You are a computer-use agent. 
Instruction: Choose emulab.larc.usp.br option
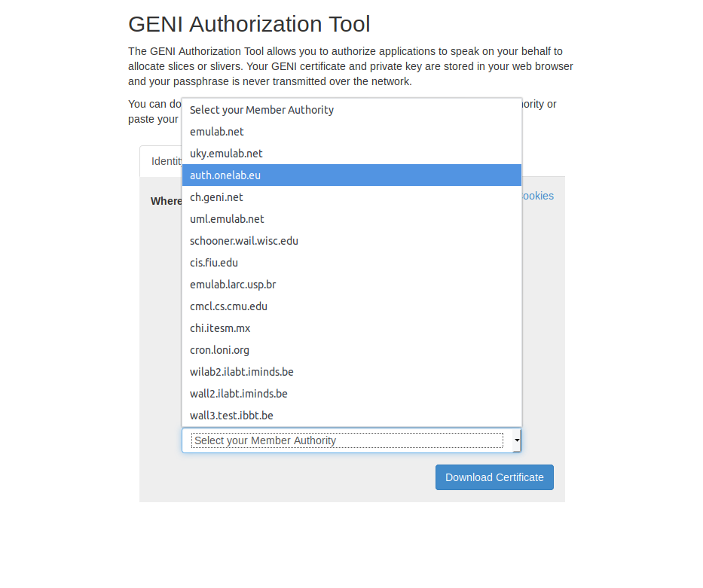coord(233,285)
